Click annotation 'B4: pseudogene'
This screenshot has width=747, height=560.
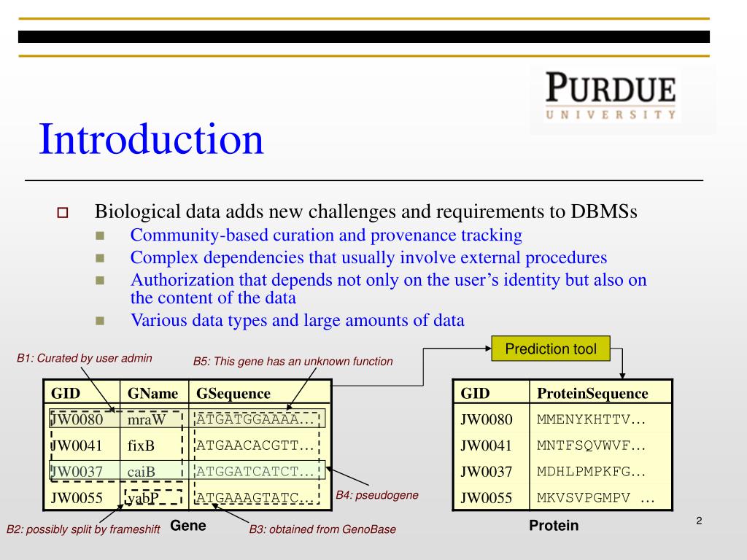pyautogui.click(x=377, y=495)
